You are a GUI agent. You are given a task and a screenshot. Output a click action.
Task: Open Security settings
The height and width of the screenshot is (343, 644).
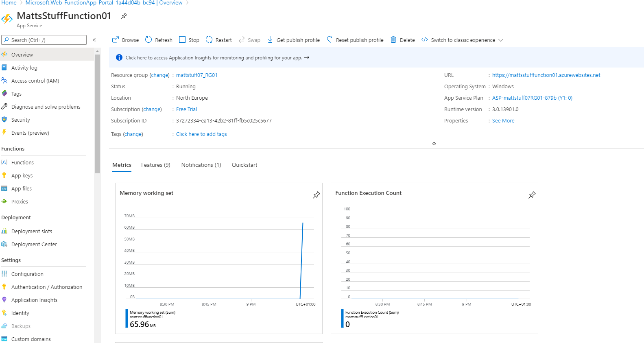47,120
